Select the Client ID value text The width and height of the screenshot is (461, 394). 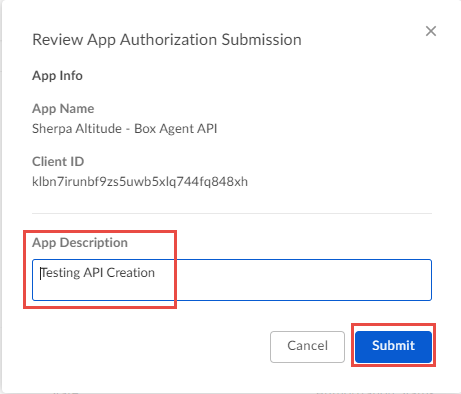140,182
